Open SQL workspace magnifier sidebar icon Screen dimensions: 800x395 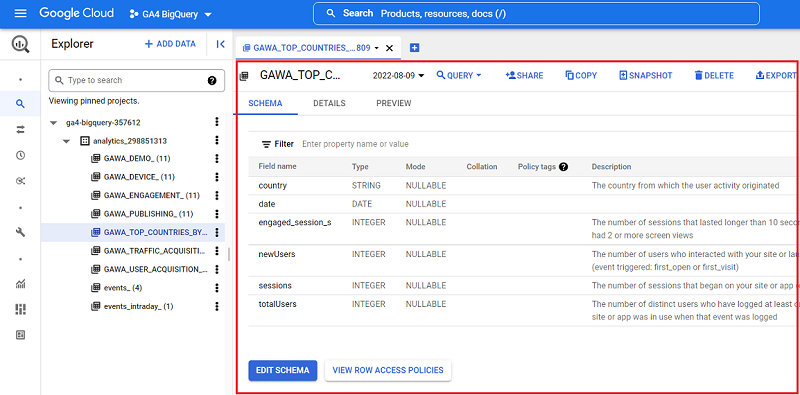point(20,104)
